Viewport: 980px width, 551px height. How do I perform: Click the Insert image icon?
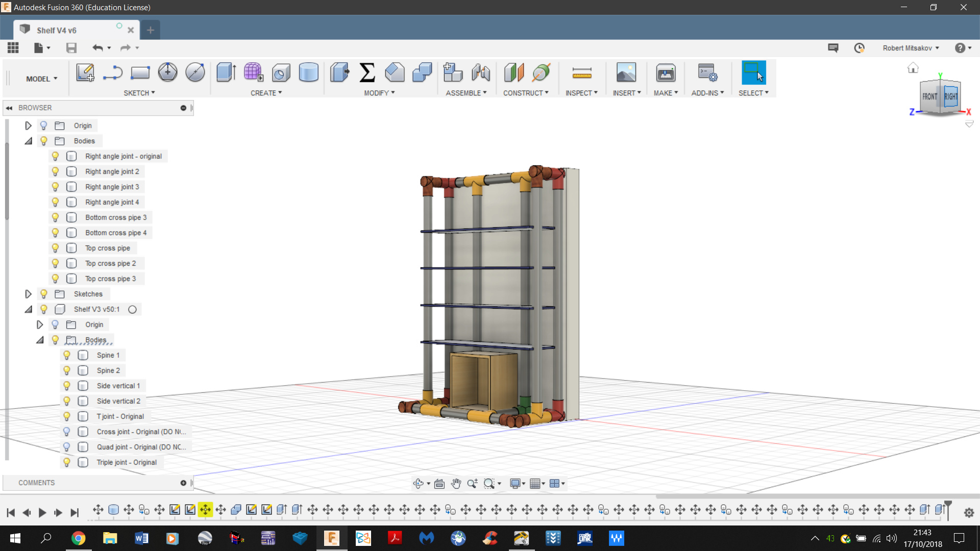coord(626,72)
